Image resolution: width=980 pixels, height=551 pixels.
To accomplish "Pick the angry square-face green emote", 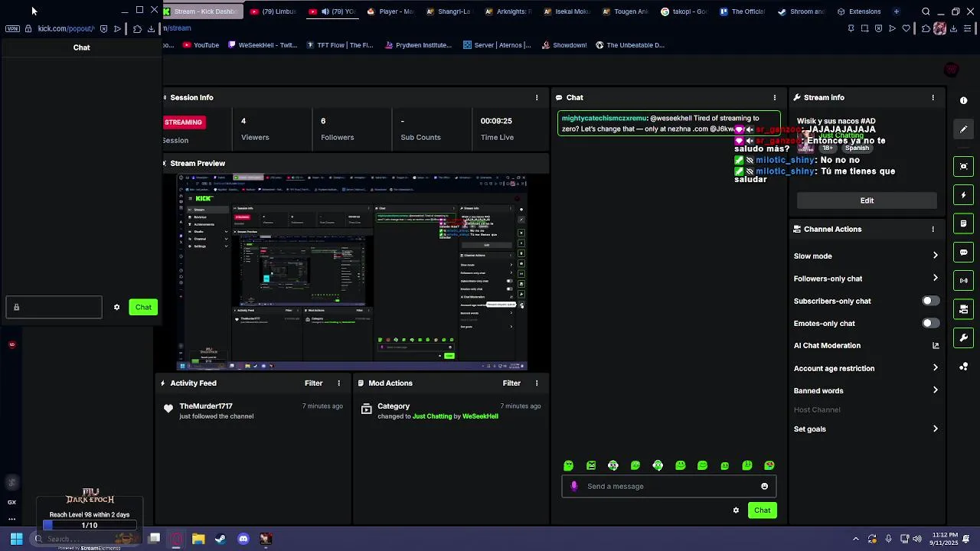I will 591,465.
